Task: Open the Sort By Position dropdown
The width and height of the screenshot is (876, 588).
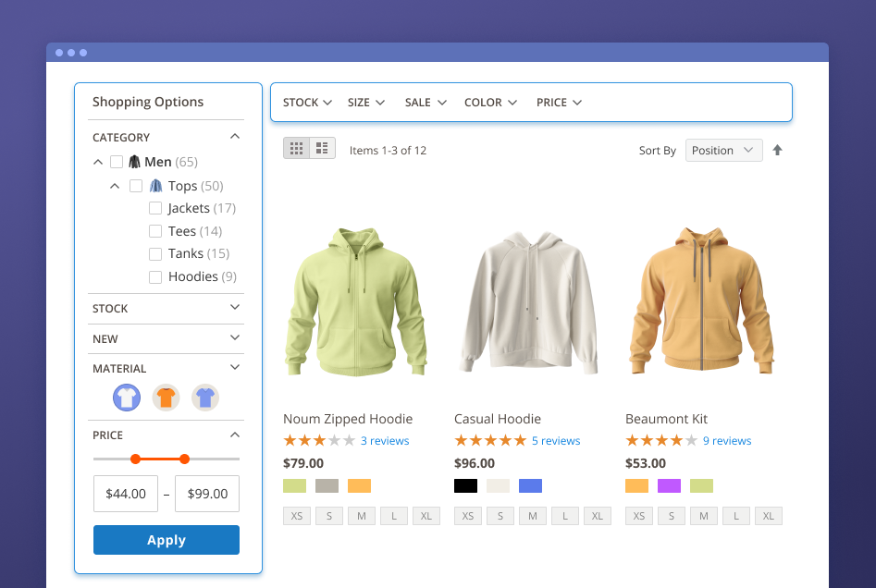Action: 723,151
